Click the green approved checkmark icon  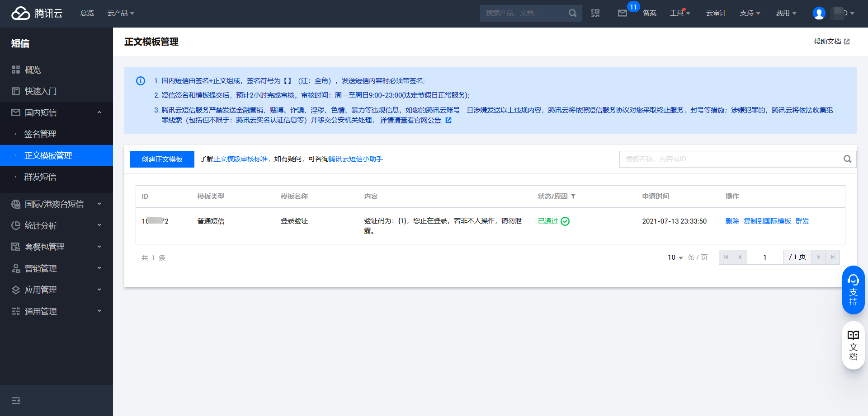click(565, 221)
